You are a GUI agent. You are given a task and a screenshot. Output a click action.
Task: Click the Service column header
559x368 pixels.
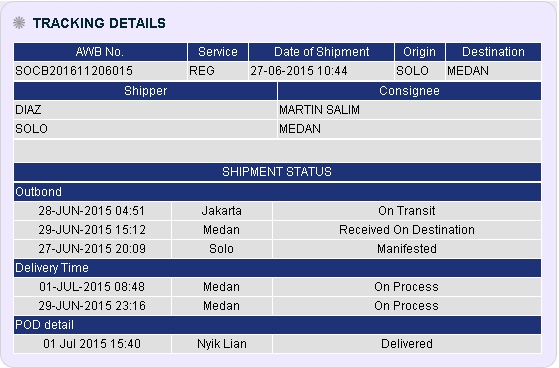pos(218,52)
